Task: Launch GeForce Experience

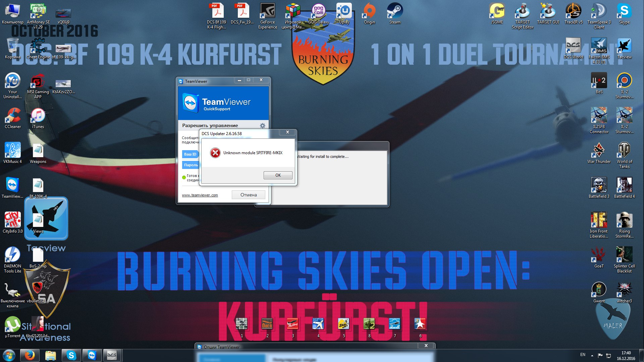Action: (268, 16)
